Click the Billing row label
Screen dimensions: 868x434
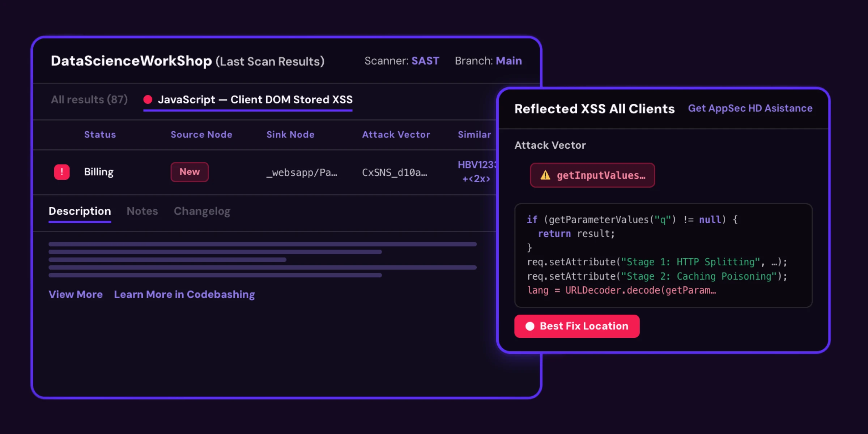(99, 172)
